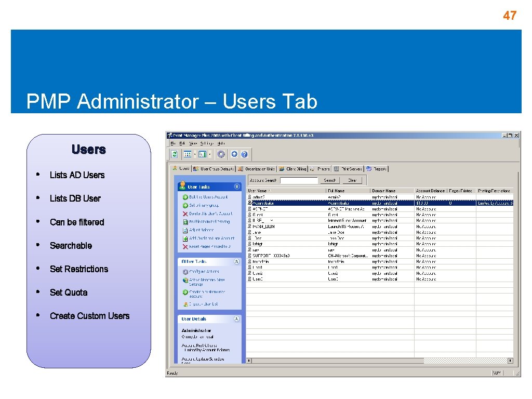Collapse the User Tasks panel
The image size is (532, 399).
pyautogui.click(x=237, y=187)
